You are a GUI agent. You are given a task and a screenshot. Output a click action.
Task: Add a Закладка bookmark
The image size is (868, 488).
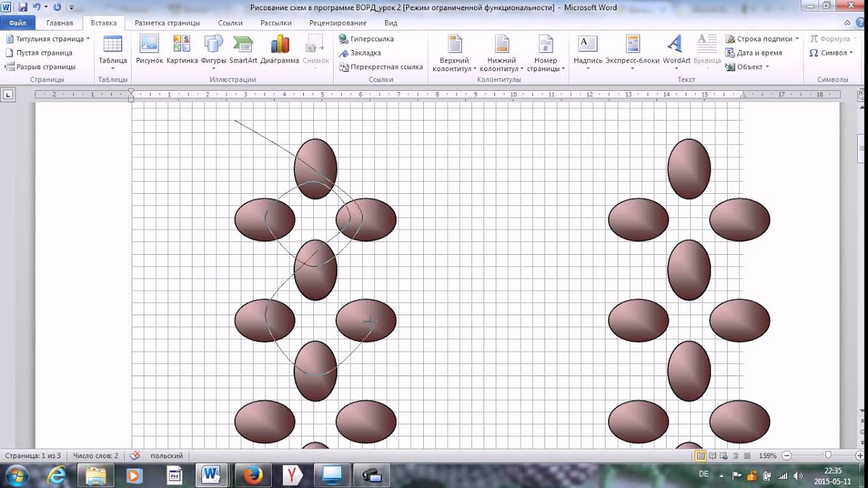point(360,53)
